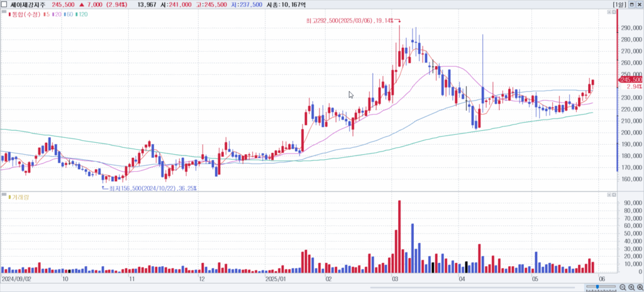This screenshot has width=644, height=292.
Task: Open the [1일] period selector
Action: coord(619,4)
